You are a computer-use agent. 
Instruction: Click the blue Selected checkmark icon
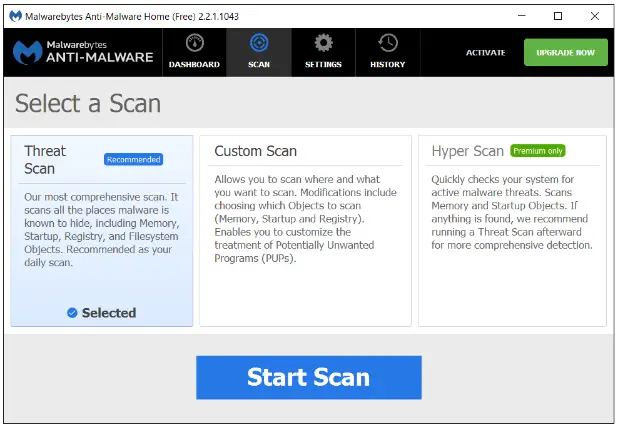72,313
